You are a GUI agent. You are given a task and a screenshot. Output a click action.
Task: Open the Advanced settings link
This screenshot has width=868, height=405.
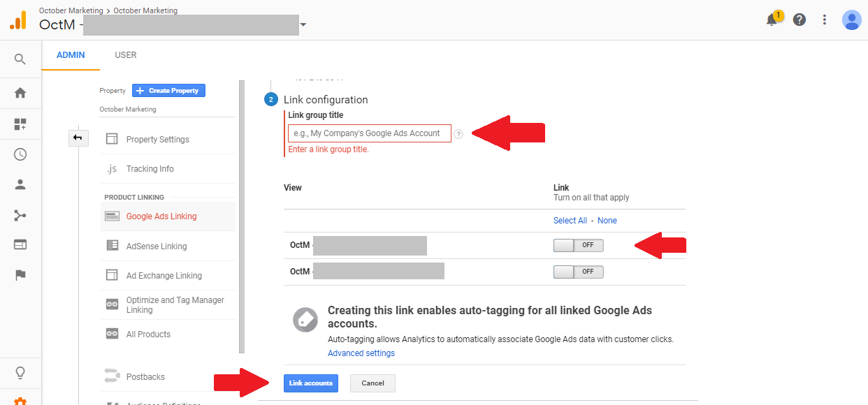[361, 353]
